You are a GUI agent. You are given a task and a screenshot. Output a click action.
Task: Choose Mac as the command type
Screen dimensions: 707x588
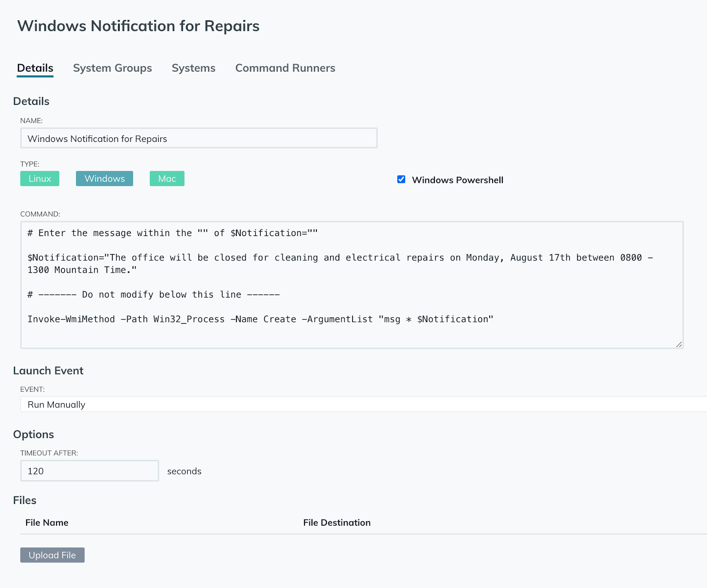(x=167, y=179)
